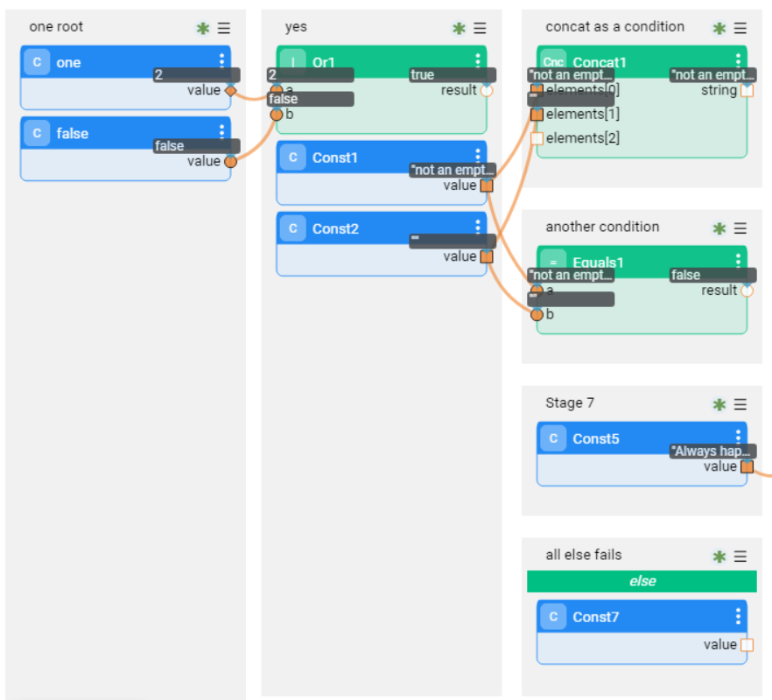772x700 pixels.
Task: Click the green 'else' bar
Action: 642,581
